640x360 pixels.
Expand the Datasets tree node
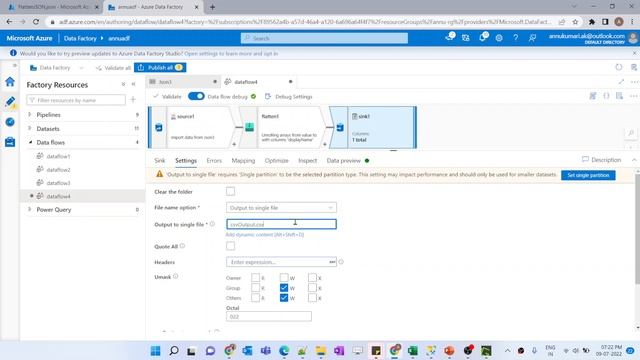coord(29,129)
